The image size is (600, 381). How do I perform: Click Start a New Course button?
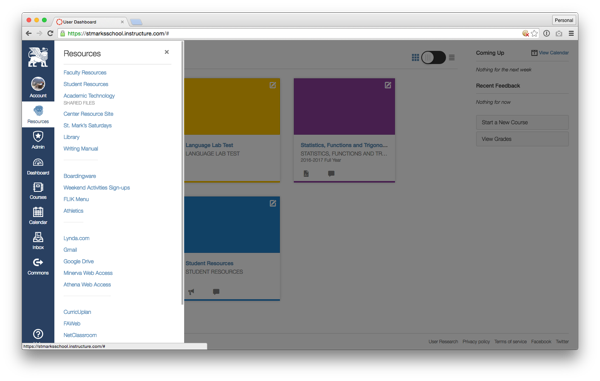522,122
